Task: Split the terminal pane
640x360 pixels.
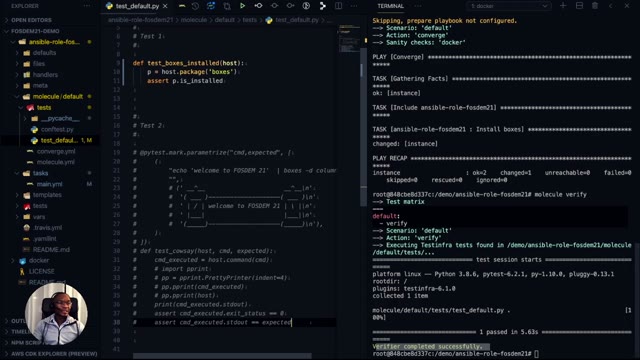Action: coord(579,6)
